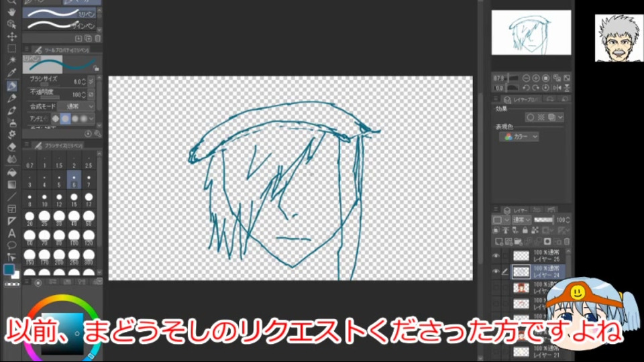Select no anti-aliasing option
This screenshot has width=644, height=362.
[56, 119]
